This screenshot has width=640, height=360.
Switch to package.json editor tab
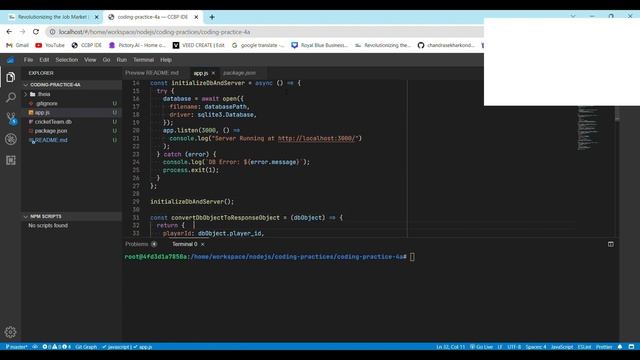[x=240, y=73]
